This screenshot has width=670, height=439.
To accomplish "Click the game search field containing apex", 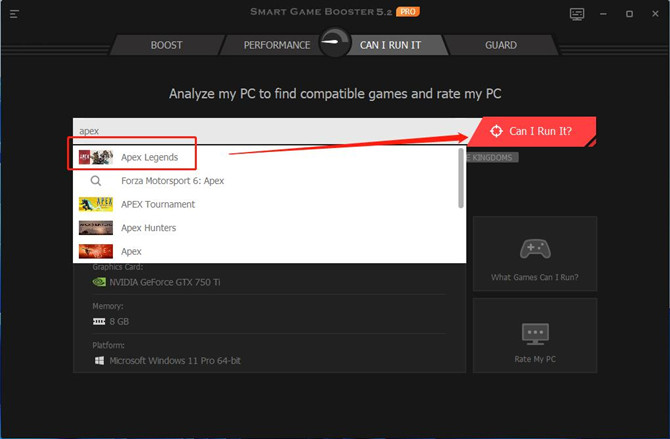I will 273,131.
